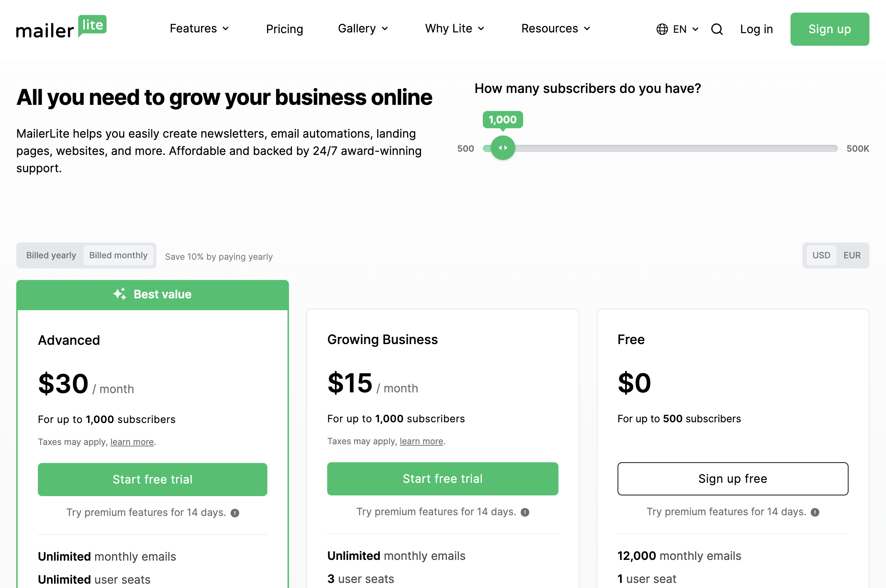The image size is (886, 588).
Task: Open the Pricing page link
Action: click(x=284, y=29)
